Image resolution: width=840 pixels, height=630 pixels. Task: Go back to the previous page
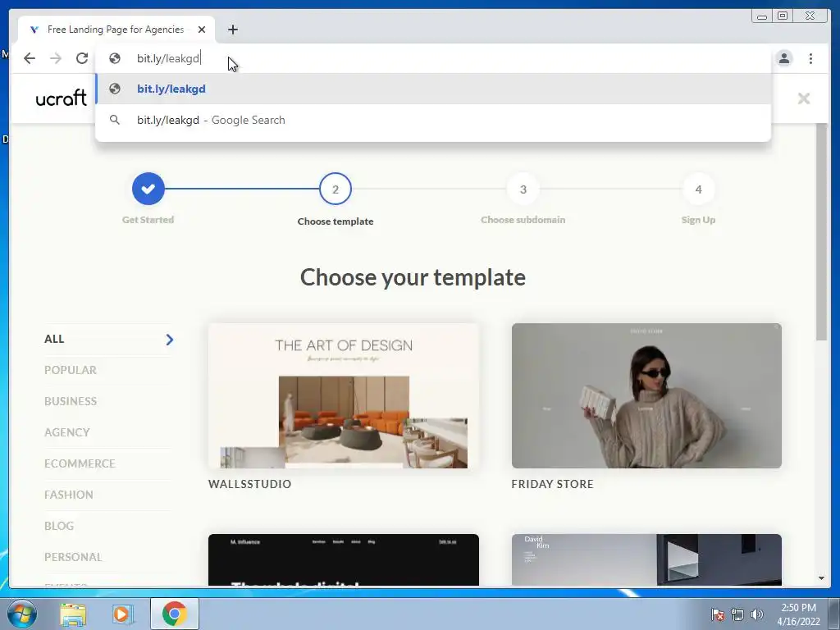[30, 58]
